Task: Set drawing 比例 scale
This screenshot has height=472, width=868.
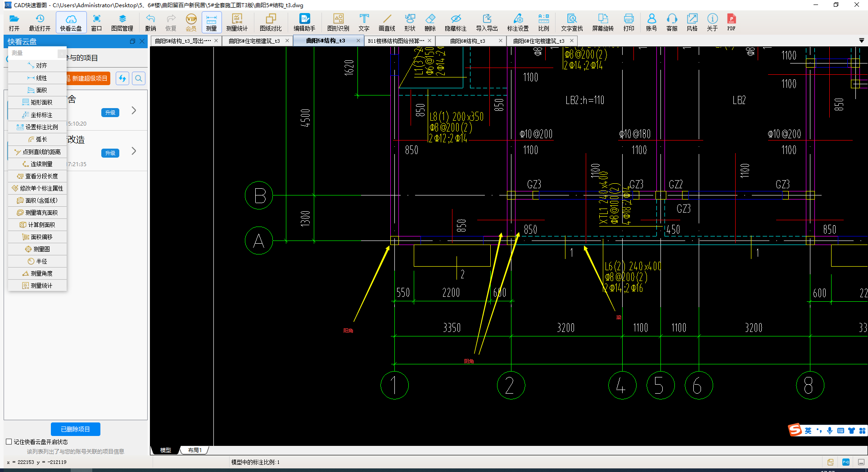Action: tap(543, 22)
